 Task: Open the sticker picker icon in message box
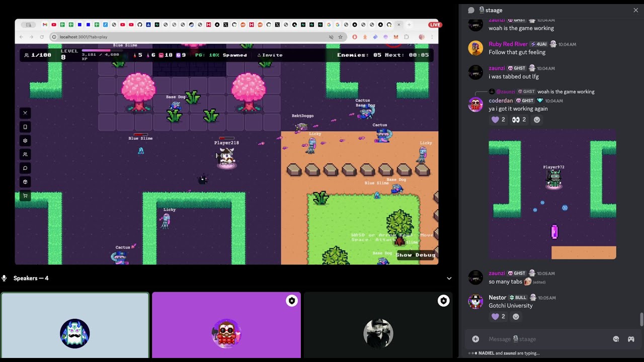[x=616, y=339]
